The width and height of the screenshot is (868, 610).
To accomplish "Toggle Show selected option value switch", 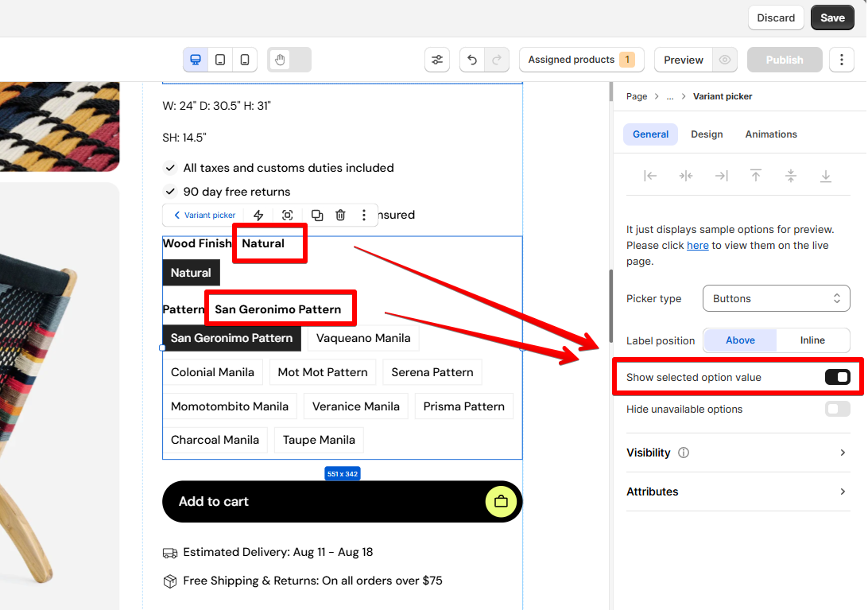I will click(837, 377).
